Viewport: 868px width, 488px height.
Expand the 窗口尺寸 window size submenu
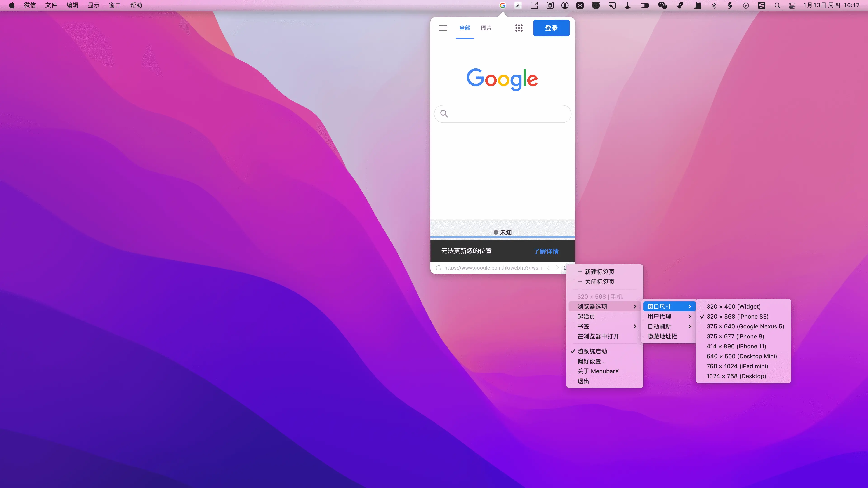(669, 307)
